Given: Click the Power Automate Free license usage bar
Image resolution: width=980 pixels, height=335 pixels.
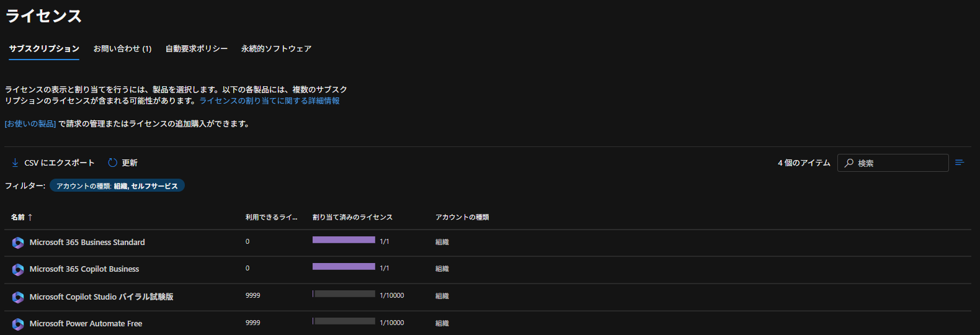Looking at the screenshot, I should point(344,321).
